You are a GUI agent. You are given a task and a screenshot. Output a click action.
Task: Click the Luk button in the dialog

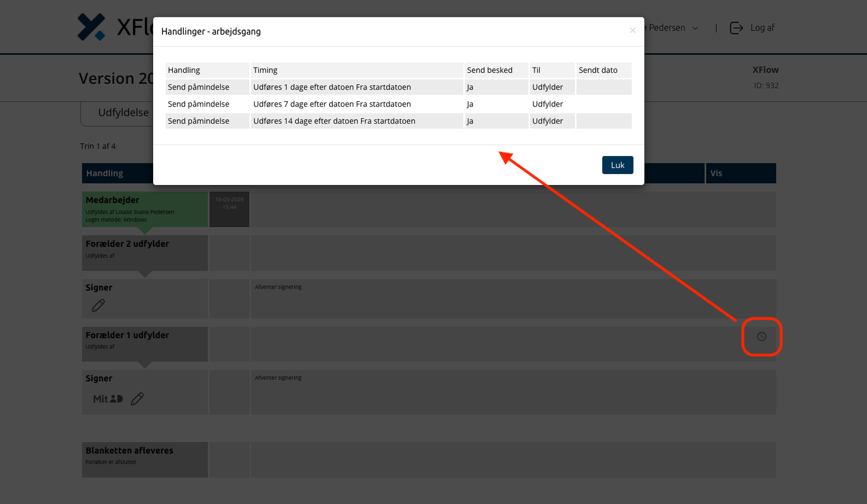[x=617, y=165]
